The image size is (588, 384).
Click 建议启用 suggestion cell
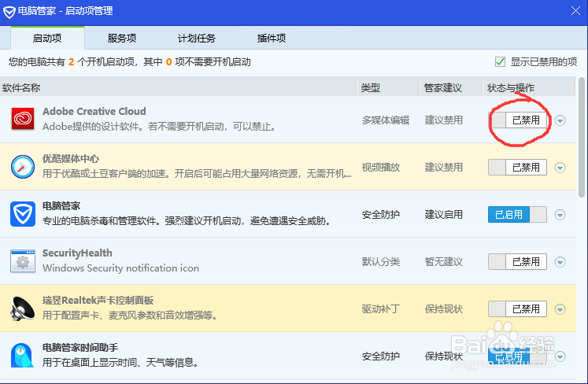(x=444, y=215)
